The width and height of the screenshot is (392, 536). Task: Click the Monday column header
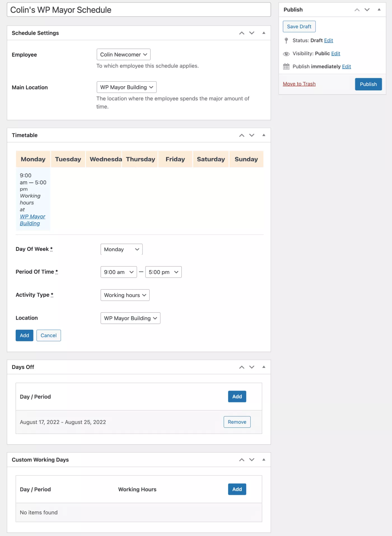pos(33,159)
